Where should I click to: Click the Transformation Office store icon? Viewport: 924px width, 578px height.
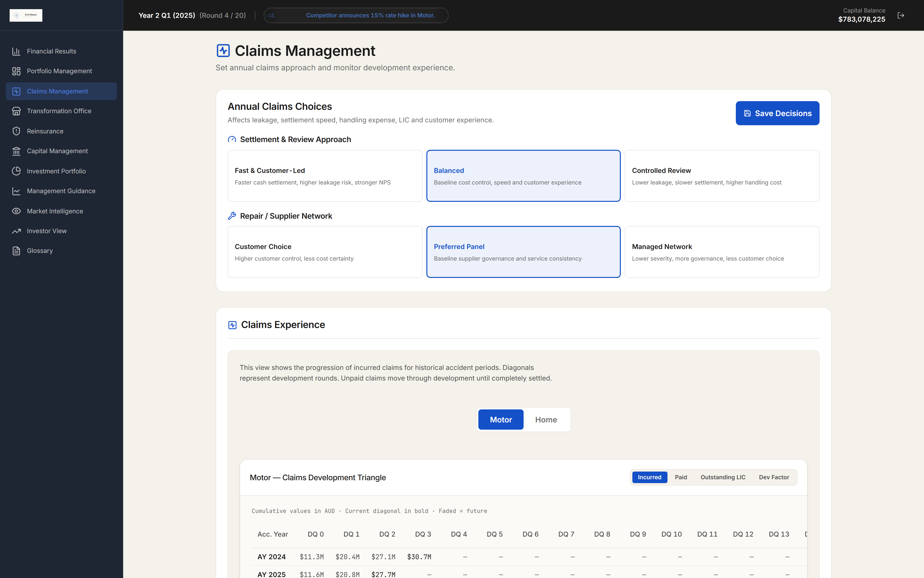16,111
